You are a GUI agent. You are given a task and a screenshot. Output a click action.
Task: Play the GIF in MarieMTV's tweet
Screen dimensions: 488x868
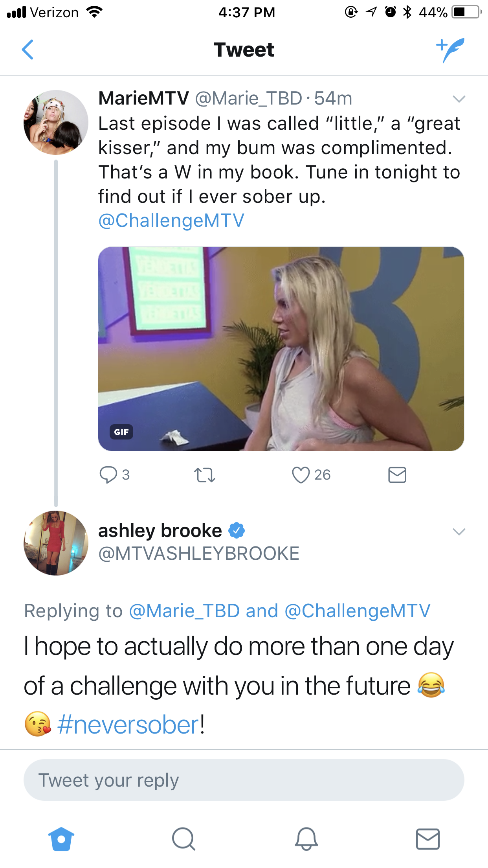click(281, 349)
